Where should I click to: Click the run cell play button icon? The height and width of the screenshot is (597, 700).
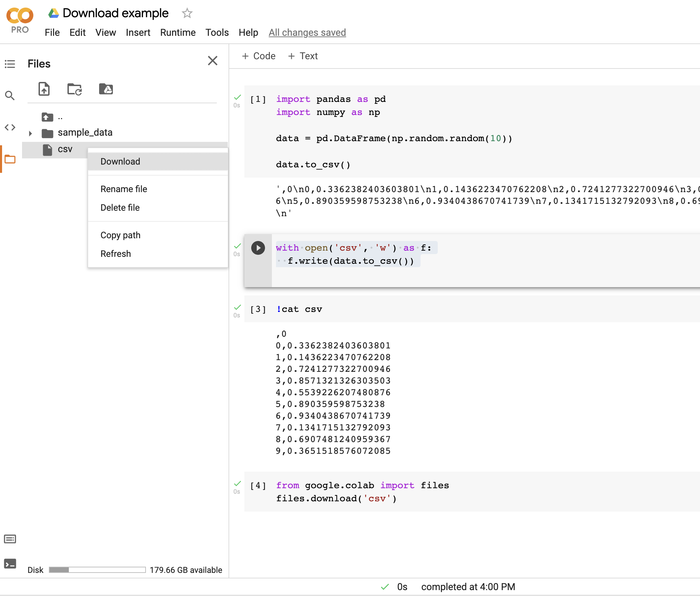258,248
